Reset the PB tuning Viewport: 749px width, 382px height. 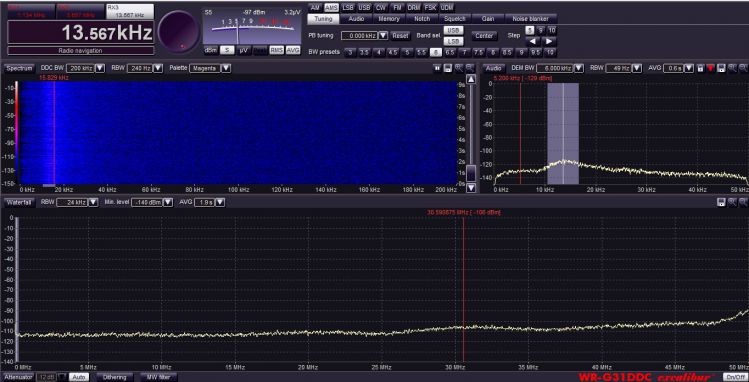401,36
